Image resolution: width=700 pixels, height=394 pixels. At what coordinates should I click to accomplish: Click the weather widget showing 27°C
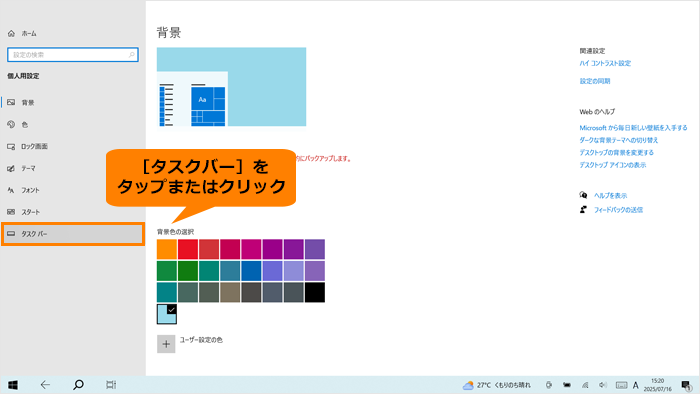pyautogui.click(x=496, y=385)
